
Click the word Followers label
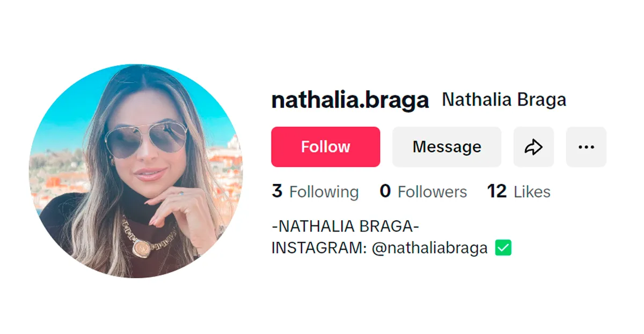[433, 192]
